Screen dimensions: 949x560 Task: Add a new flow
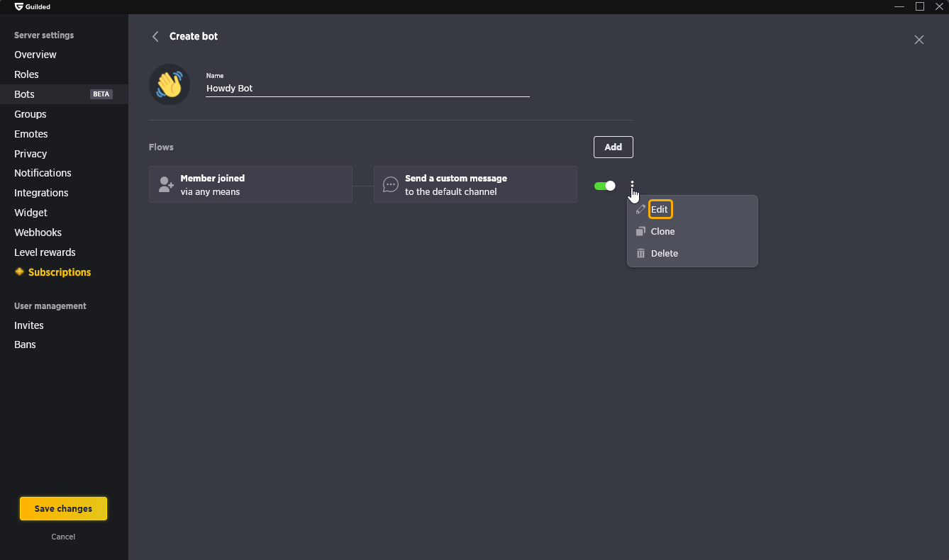pos(614,147)
